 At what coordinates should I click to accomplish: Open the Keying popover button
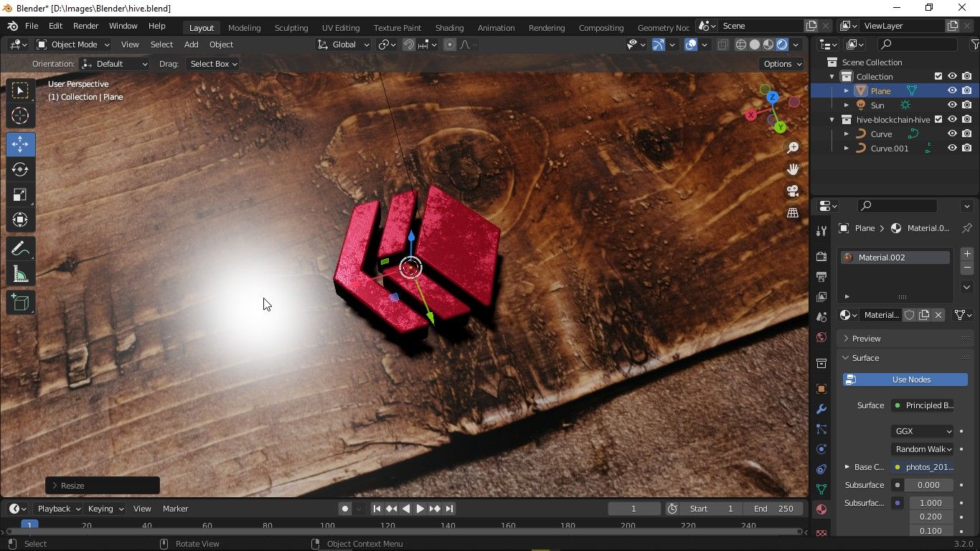(x=105, y=509)
